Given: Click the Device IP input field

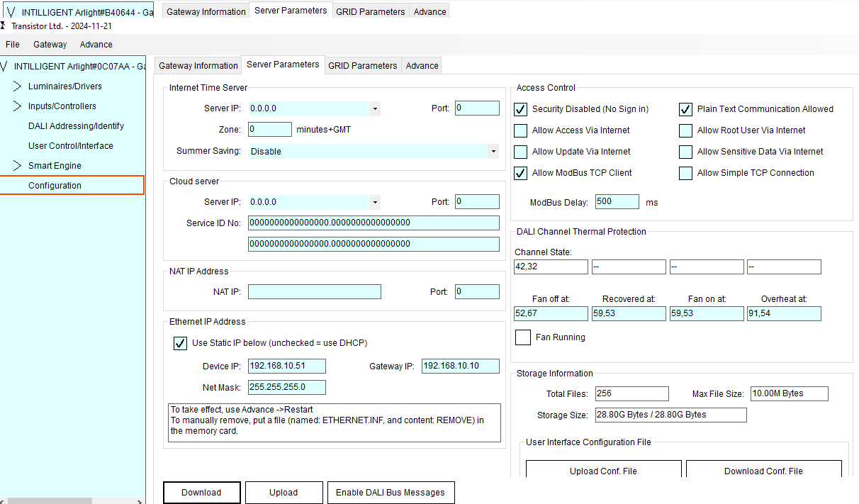Looking at the screenshot, I should click(x=286, y=366).
